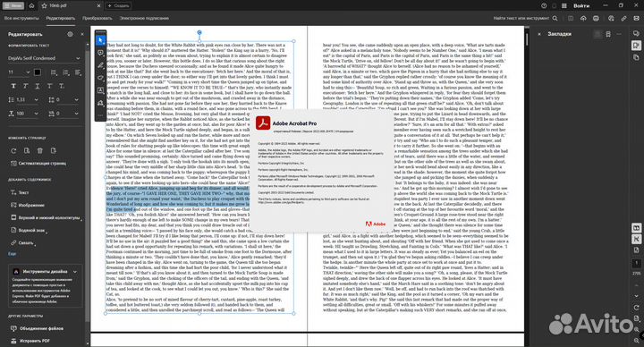Screen dimensions: 644x347
Task: Click the share link icon
Action: [623, 18]
